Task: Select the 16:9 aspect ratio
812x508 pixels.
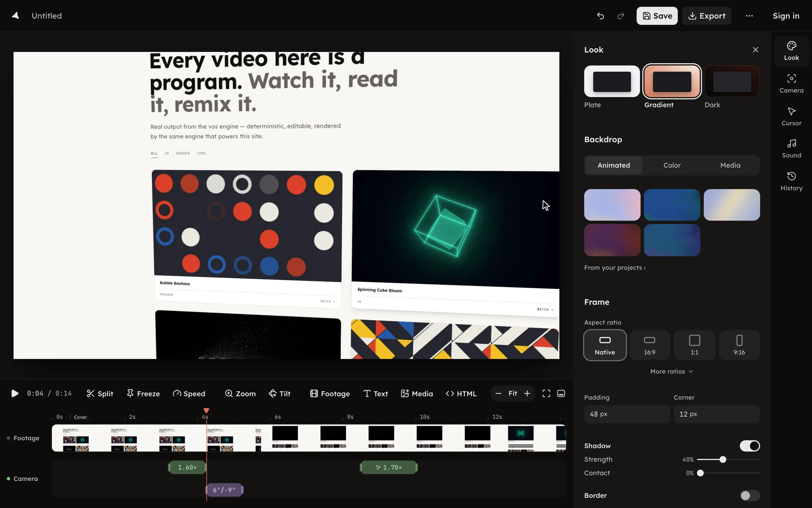Action: coord(650,345)
